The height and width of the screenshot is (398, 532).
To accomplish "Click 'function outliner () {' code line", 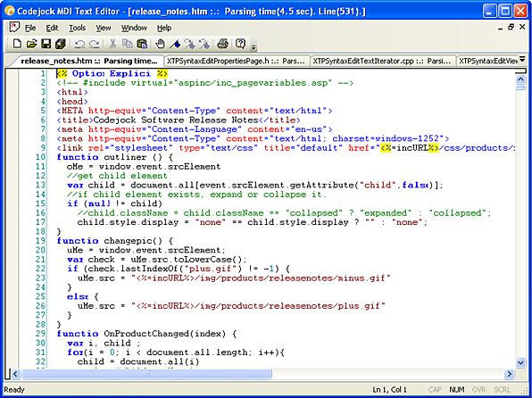I will 115,157.
